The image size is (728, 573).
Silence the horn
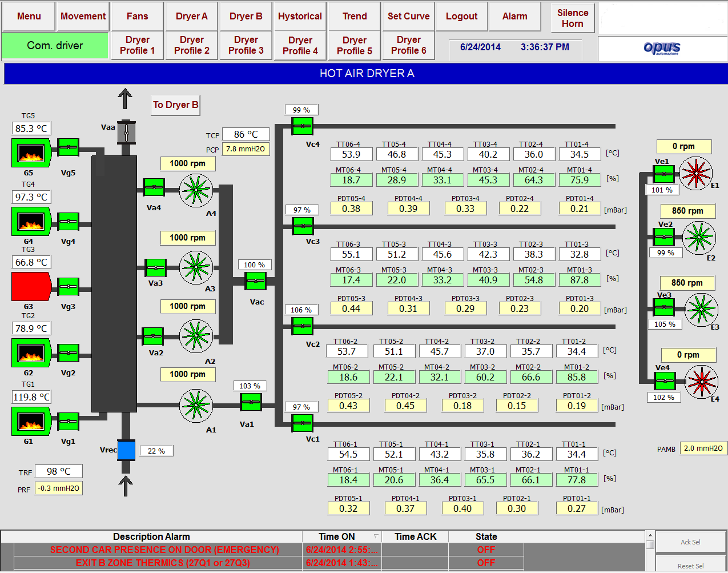pyautogui.click(x=573, y=18)
